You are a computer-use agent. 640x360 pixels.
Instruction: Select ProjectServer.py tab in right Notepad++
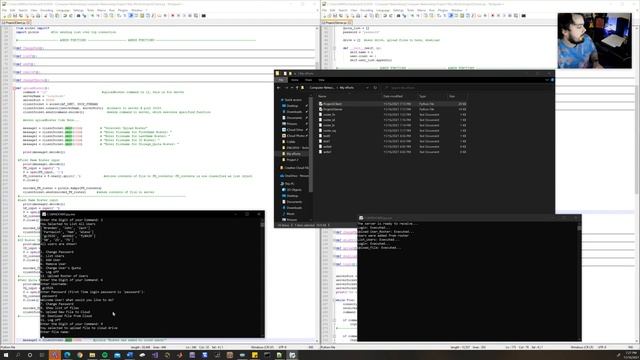pyautogui.click(x=337, y=22)
